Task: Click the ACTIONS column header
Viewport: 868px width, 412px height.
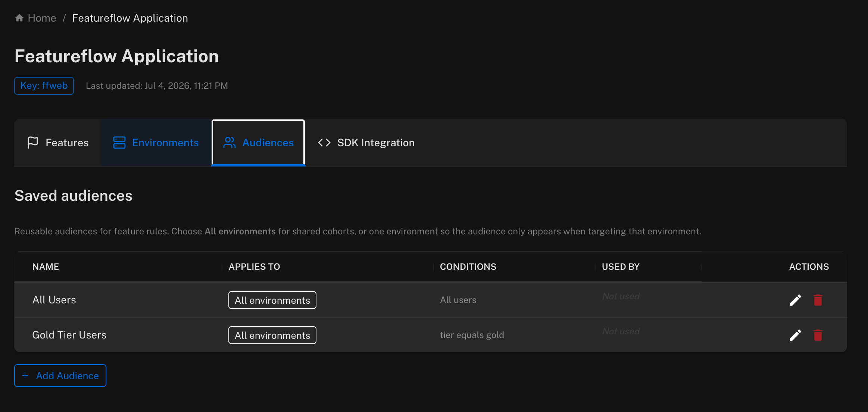Action: point(809,267)
